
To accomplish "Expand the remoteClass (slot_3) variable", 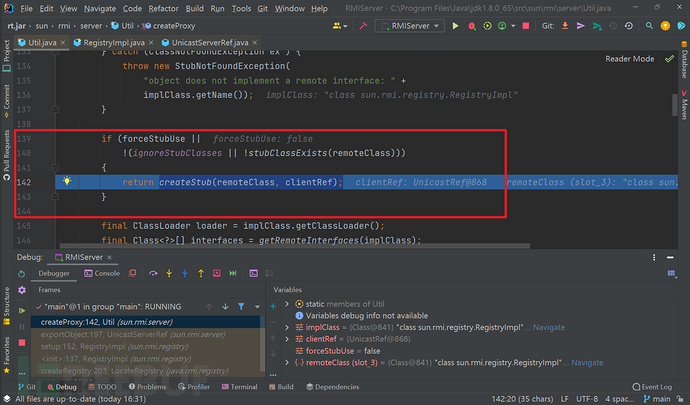I will [287, 362].
